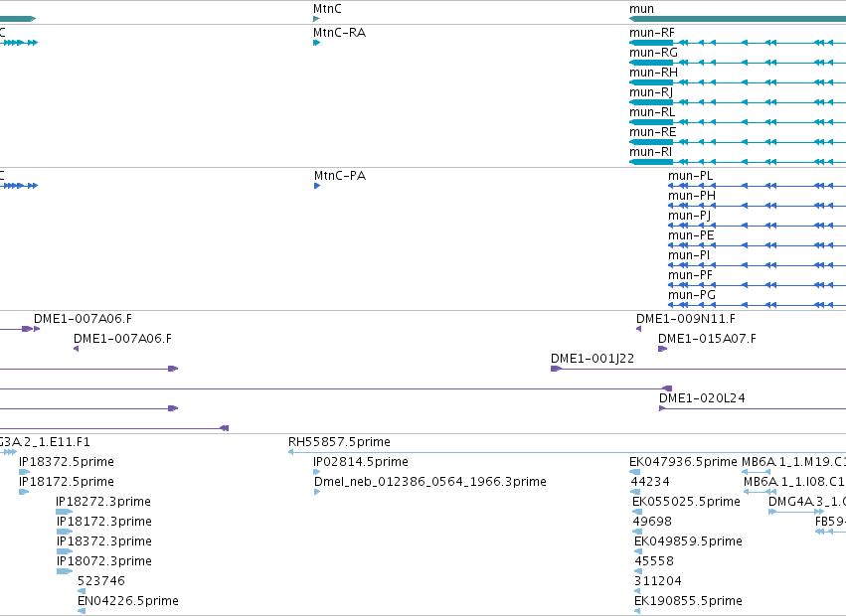
Task: Select the MtnC-PA protein label
Action: 340,176
